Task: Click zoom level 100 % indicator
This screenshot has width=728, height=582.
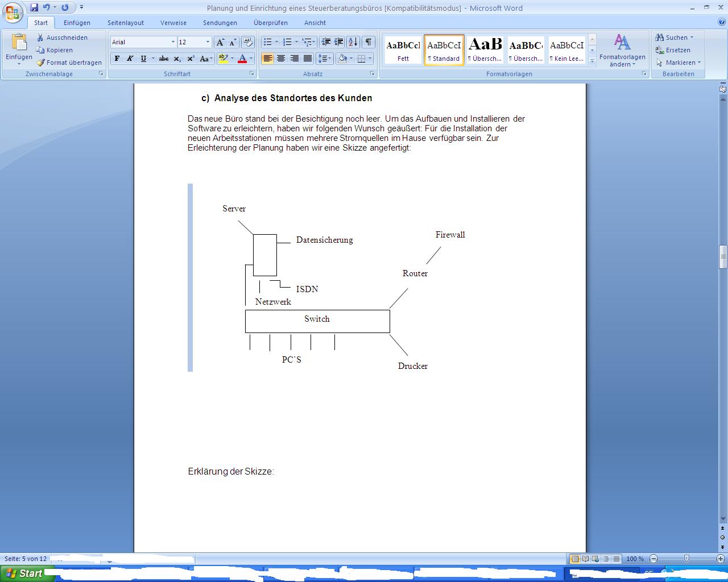Action: click(x=635, y=559)
